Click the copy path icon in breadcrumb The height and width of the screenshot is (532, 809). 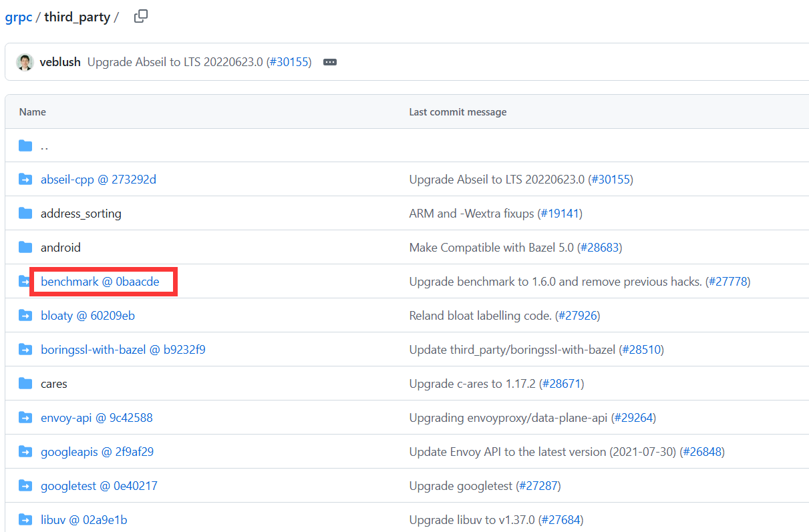[x=140, y=16]
